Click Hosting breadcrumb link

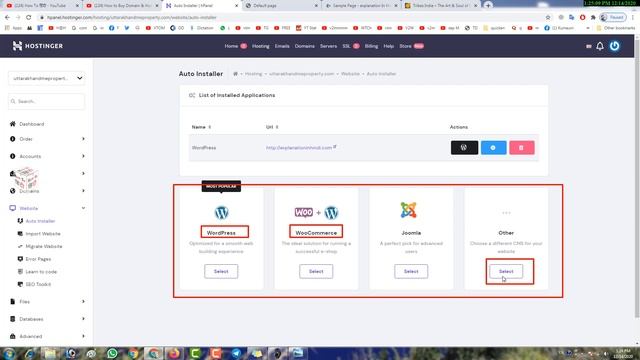[253, 74]
